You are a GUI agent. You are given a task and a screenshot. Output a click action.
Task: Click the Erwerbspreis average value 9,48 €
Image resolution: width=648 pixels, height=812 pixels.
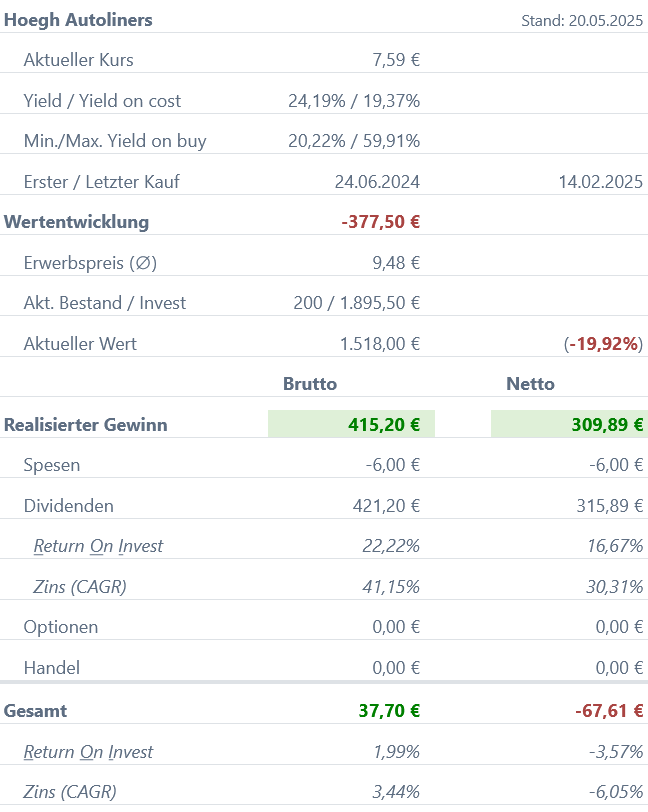click(x=396, y=263)
